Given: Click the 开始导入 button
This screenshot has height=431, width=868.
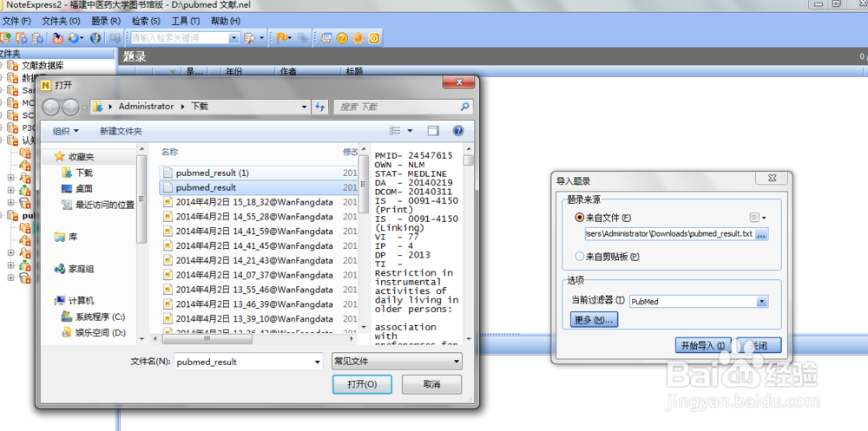Looking at the screenshot, I should click(703, 345).
